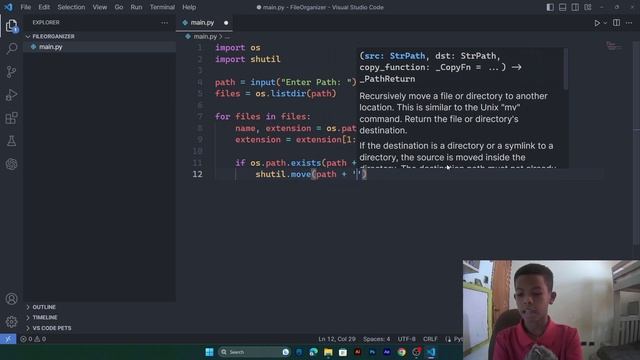Open File Explorer from the taskbar

(x=328, y=352)
